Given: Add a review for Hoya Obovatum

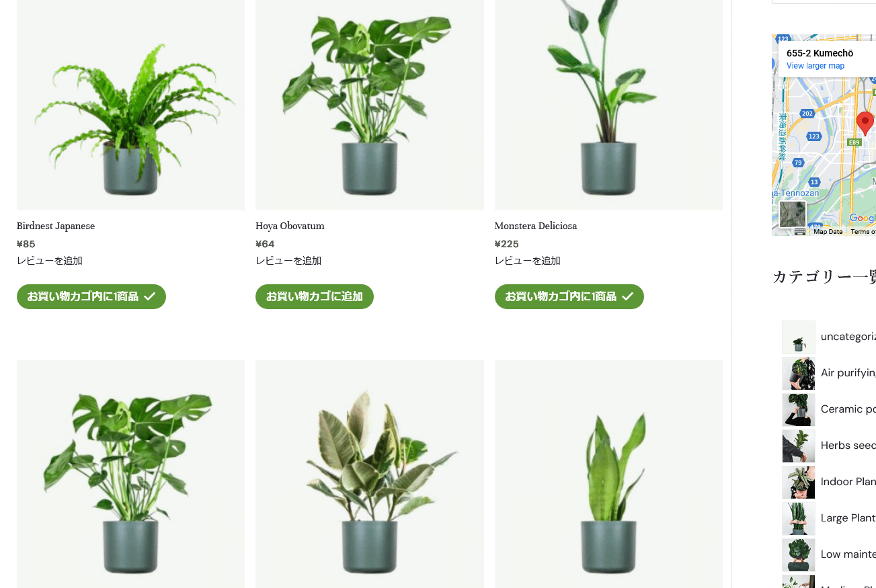Looking at the screenshot, I should [x=288, y=261].
